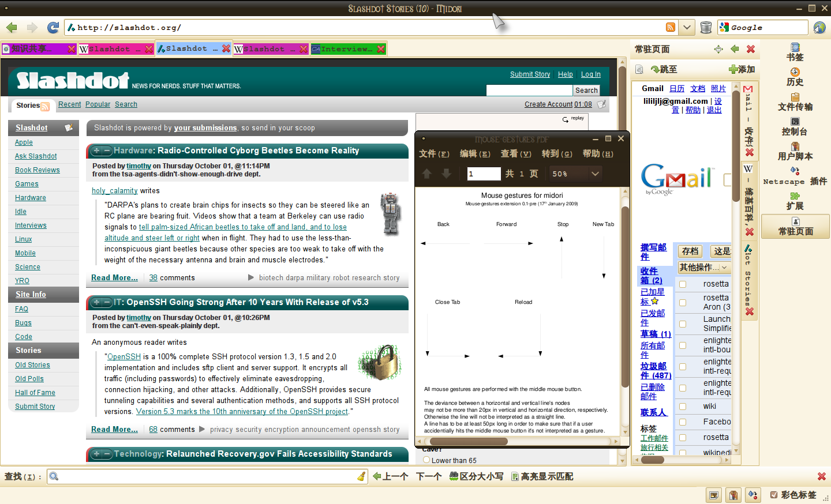Click the status bar plugins icon
Screen dimensions: 831x504
tap(753, 495)
